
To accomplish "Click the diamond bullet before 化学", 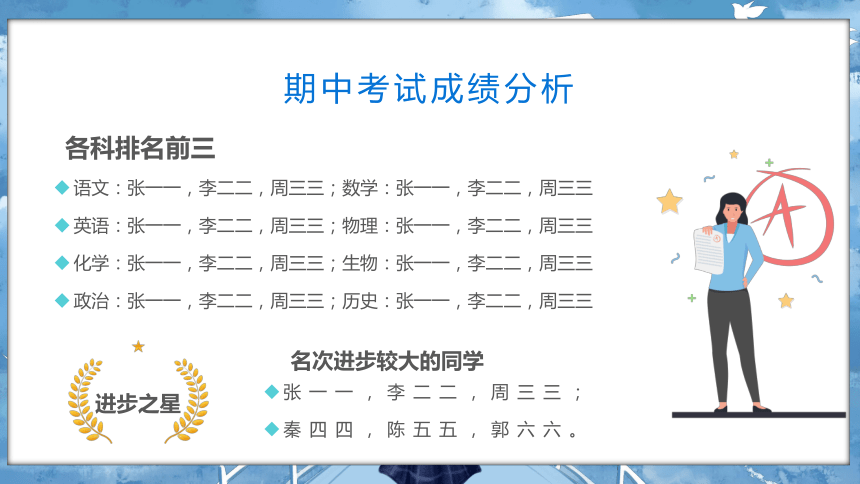I will pos(62,263).
